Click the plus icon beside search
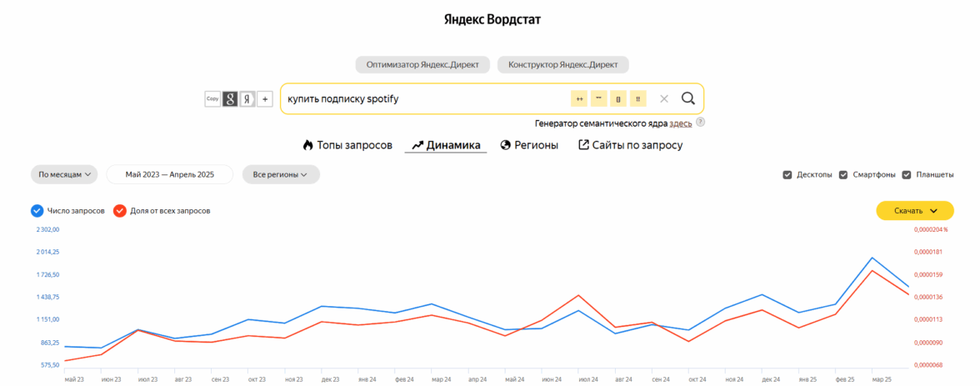 [265, 99]
